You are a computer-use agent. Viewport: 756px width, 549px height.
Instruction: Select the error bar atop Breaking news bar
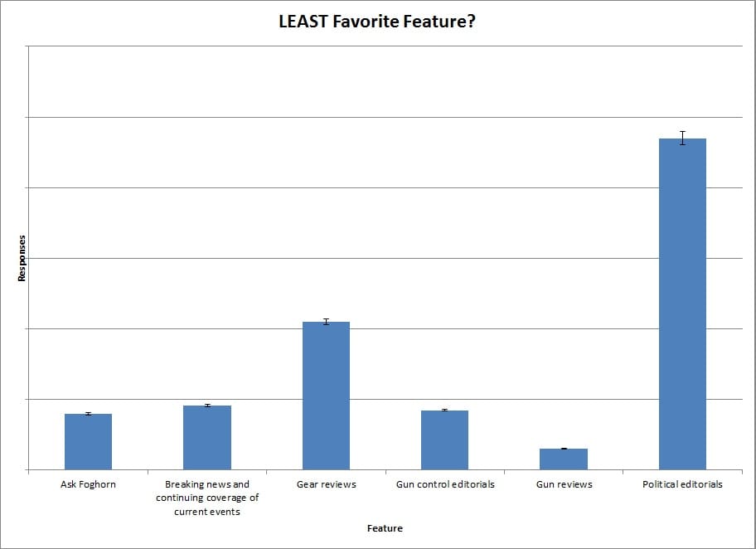pos(207,406)
